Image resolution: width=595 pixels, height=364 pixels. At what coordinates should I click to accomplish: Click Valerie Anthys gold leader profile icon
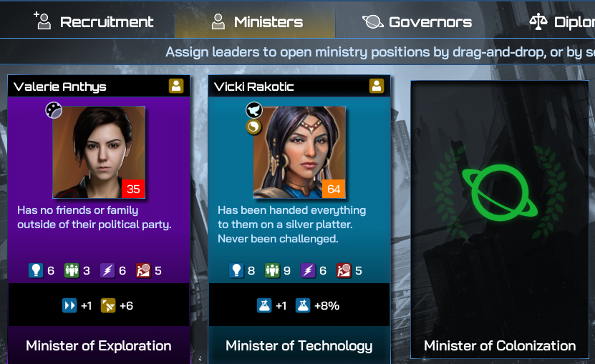click(x=176, y=86)
